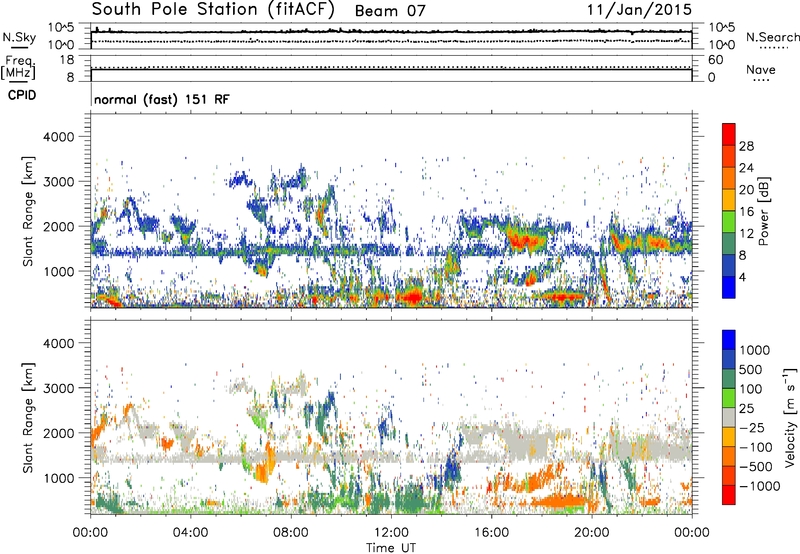800x554 pixels.
Task: Click the '20:00' time axis label
Action: 592,533
